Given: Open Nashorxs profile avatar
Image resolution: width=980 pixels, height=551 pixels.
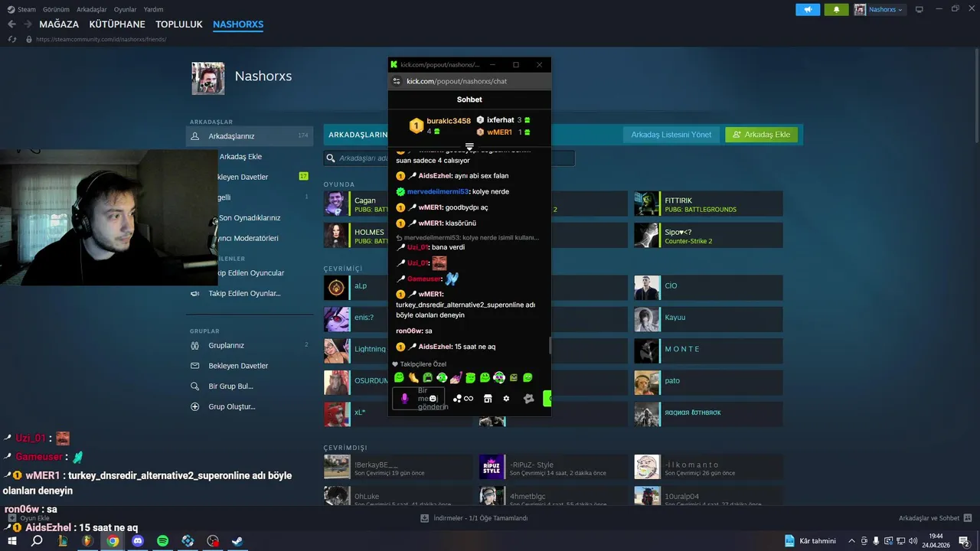Looking at the screenshot, I should (207, 78).
